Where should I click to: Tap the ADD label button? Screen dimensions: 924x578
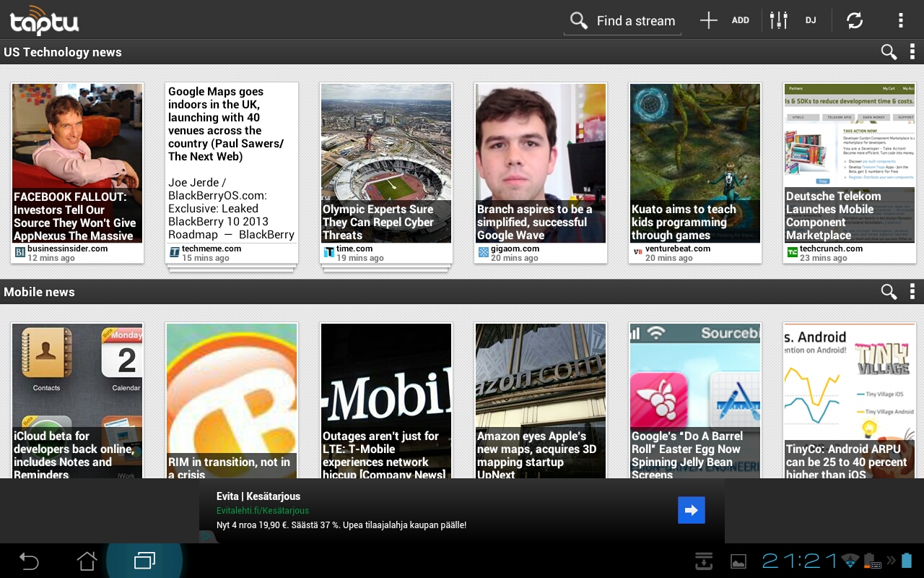[x=741, y=20]
